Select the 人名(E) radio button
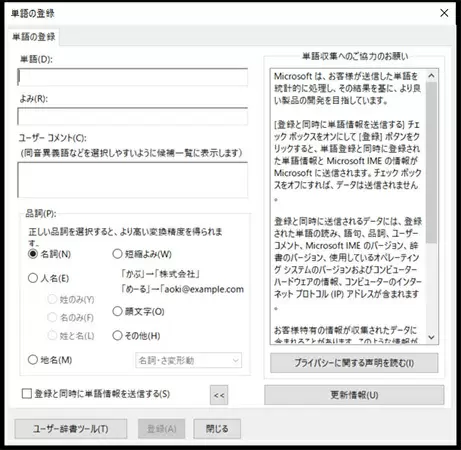The width and height of the screenshot is (461, 450). point(33,278)
